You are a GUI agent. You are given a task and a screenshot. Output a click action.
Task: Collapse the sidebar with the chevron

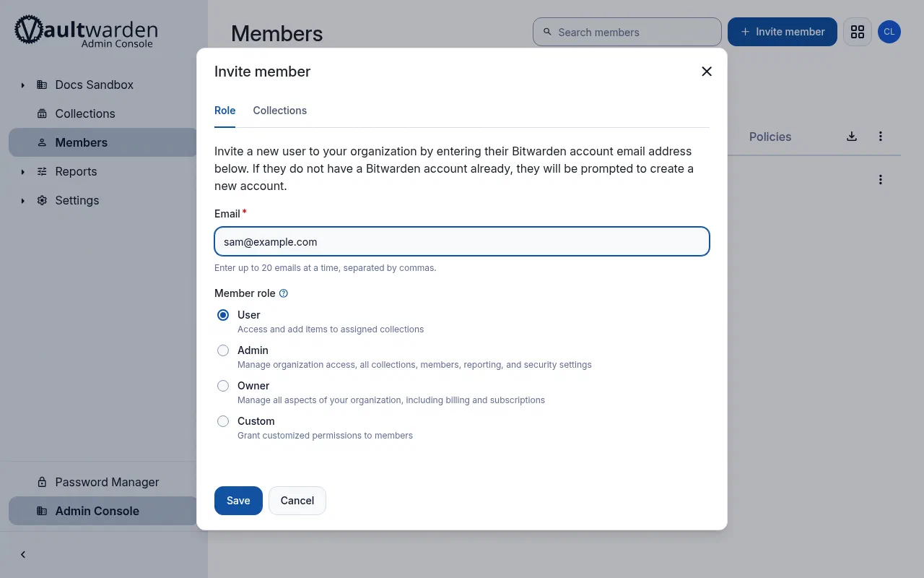23,555
